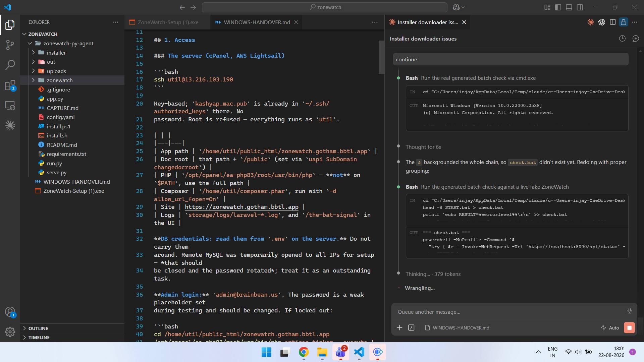Open Claude panel from activity bar
The image size is (644, 362).
point(10,126)
